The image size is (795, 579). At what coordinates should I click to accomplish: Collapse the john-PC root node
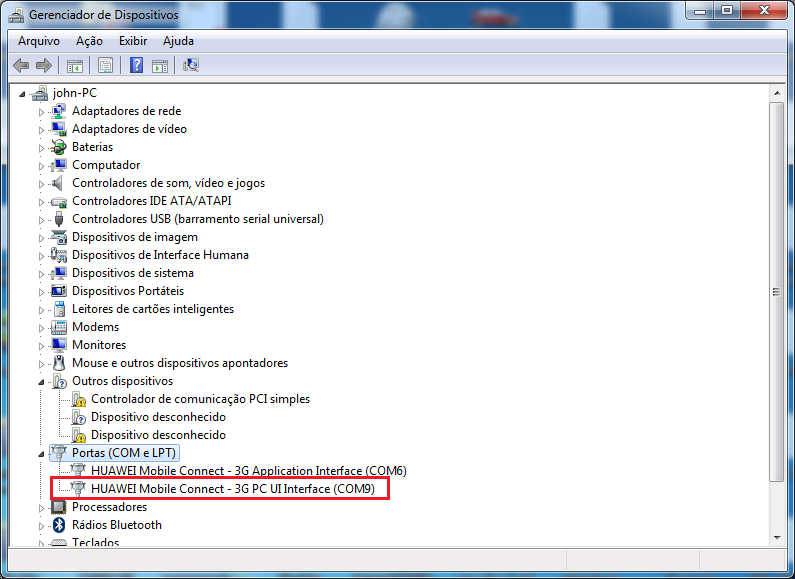[22, 94]
